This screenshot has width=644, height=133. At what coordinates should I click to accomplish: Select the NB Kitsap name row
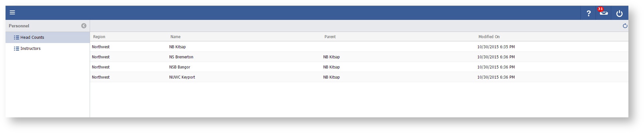pos(177,47)
